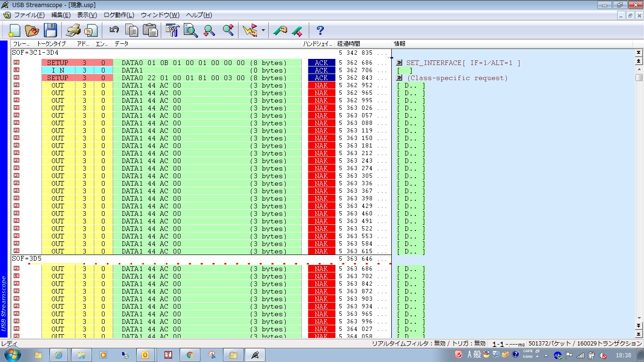
Task: Click the ACK handshake in the IN row
Action: click(322, 70)
